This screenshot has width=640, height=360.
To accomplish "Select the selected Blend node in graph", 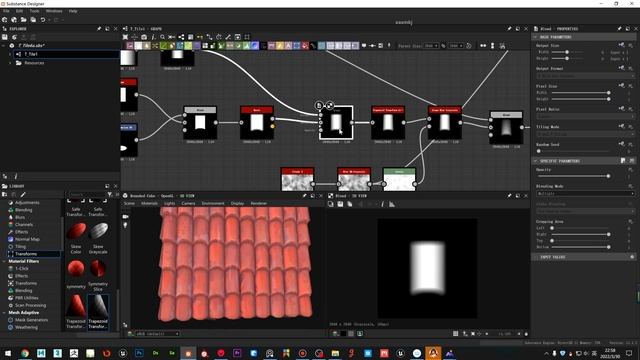I will point(336,122).
